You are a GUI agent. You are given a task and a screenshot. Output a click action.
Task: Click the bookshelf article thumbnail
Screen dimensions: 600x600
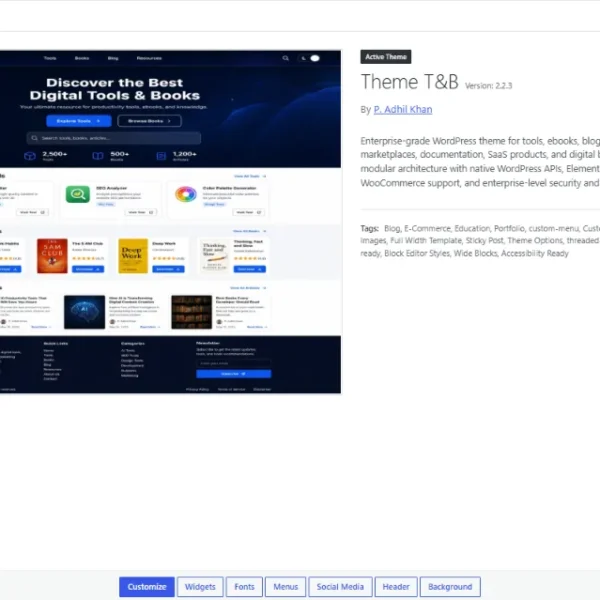(x=192, y=312)
